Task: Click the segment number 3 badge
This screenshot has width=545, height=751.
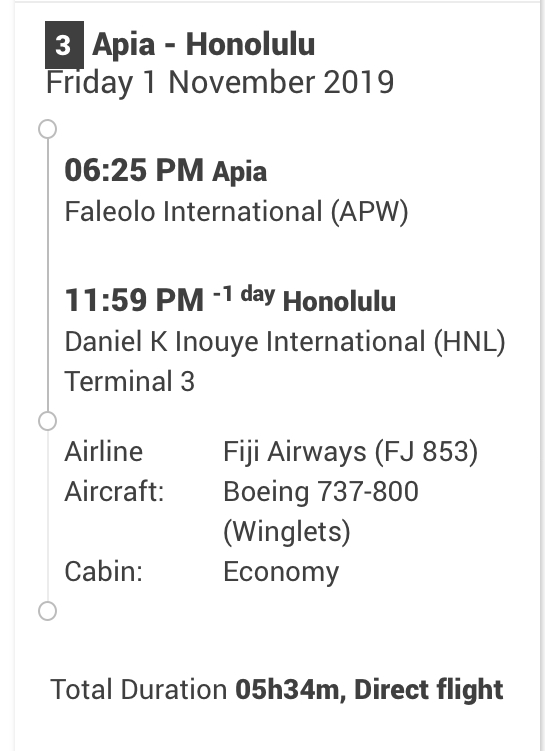Action: (64, 45)
